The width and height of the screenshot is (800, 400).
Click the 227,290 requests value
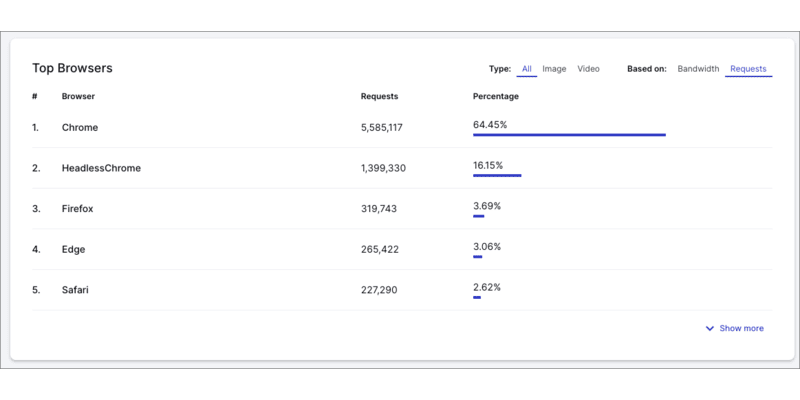pos(379,290)
